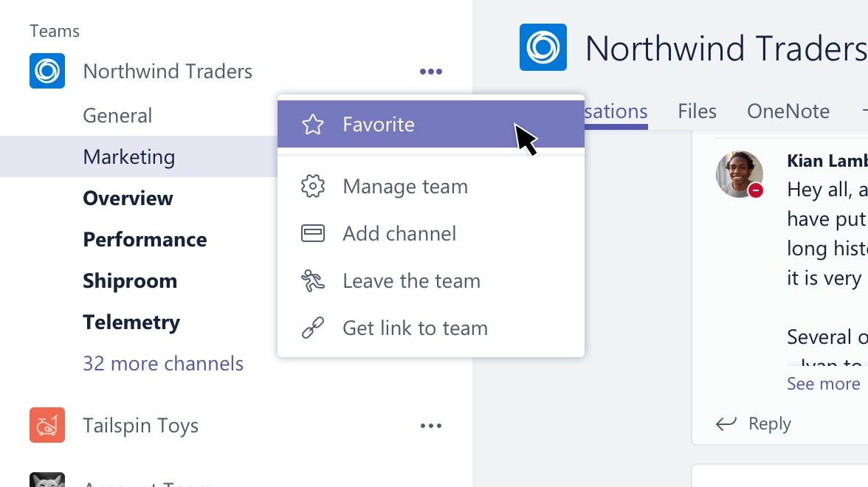Click the Tailspin Toys team logo
868x487 pixels.
(47, 425)
